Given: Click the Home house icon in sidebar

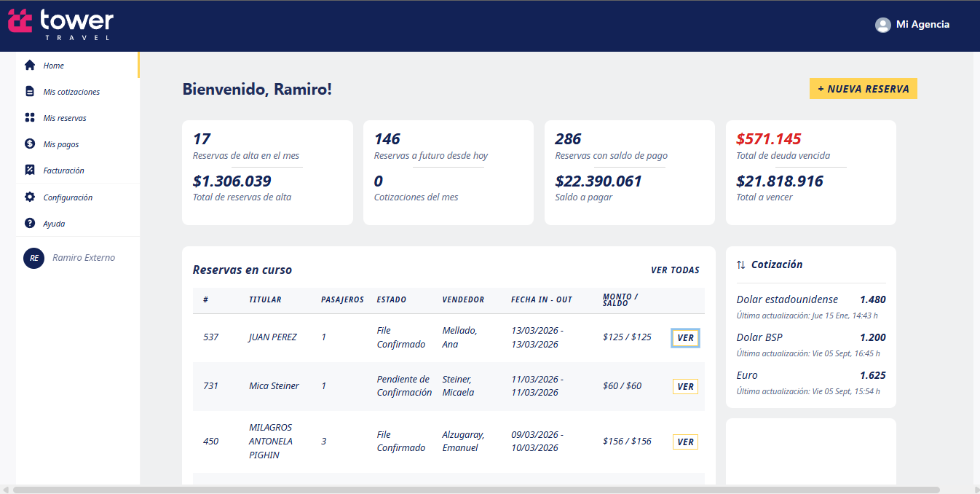Looking at the screenshot, I should [x=30, y=66].
